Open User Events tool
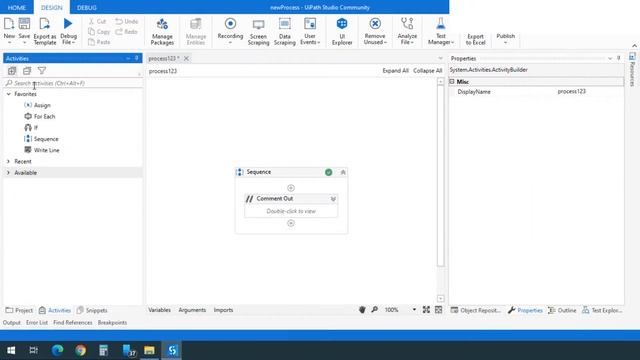This screenshot has width=640, height=360. coord(310,31)
